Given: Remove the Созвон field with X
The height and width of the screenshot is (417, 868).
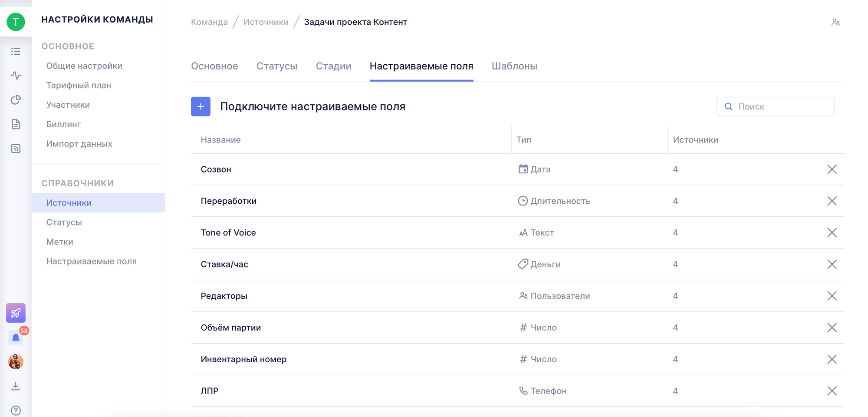Looking at the screenshot, I should pyautogui.click(x=832, y=169).
